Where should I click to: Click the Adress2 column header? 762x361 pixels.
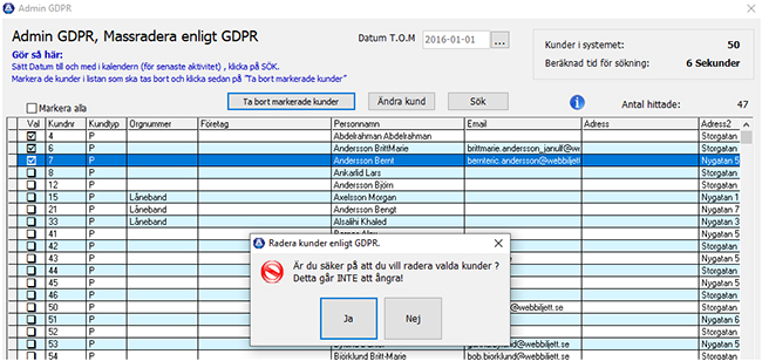[x=720, y=124]
